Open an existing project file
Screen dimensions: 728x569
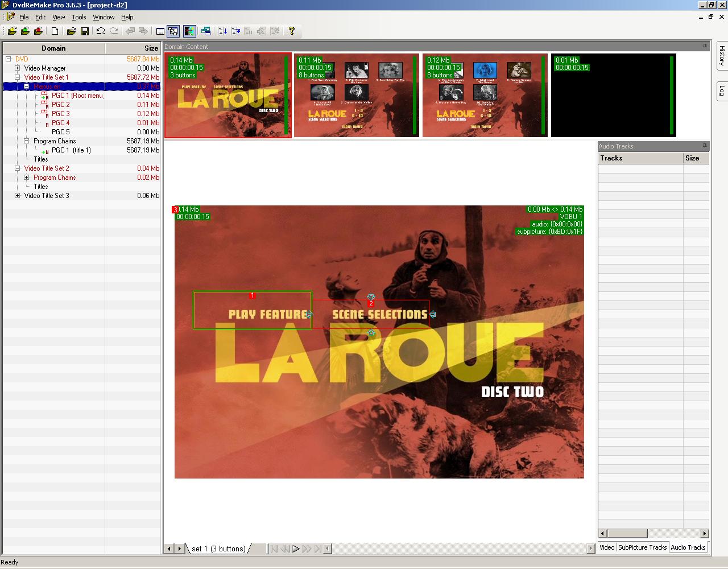coord(71,31)
